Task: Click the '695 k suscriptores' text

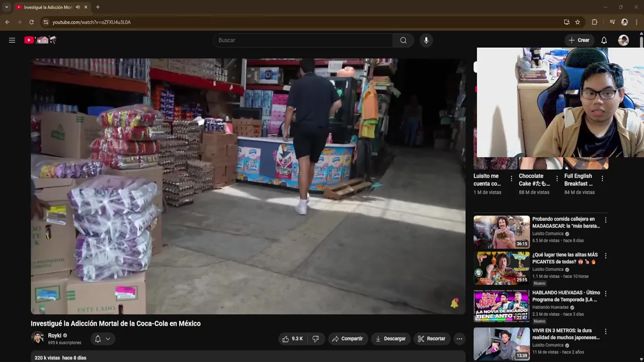Action: pos(64,343)
